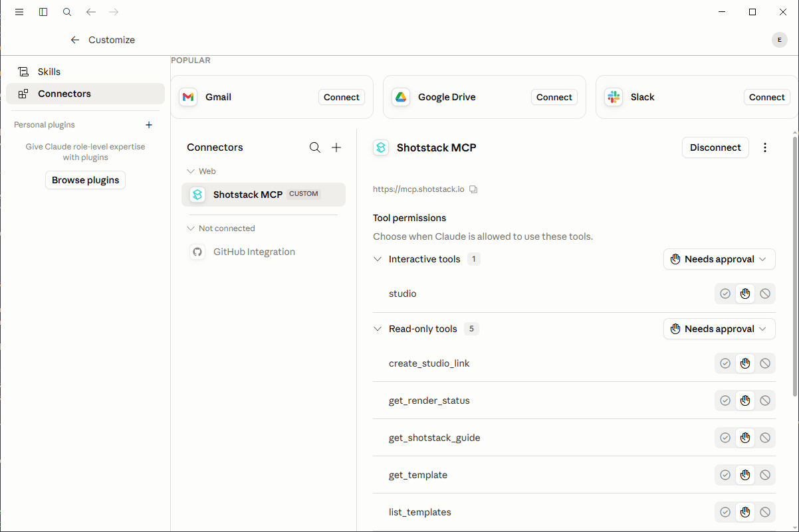Go back using the Customize arrow
799x532 pixels.
tap(75, 40)
